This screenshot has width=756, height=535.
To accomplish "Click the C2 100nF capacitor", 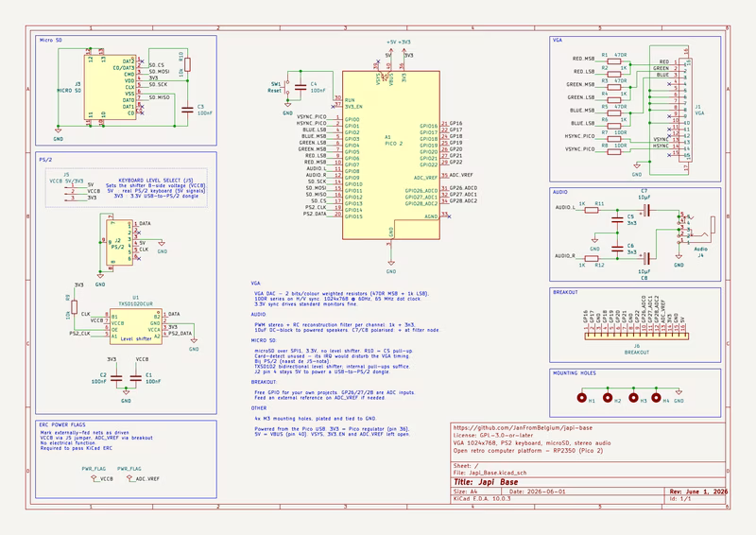I will tap(116, 378).
